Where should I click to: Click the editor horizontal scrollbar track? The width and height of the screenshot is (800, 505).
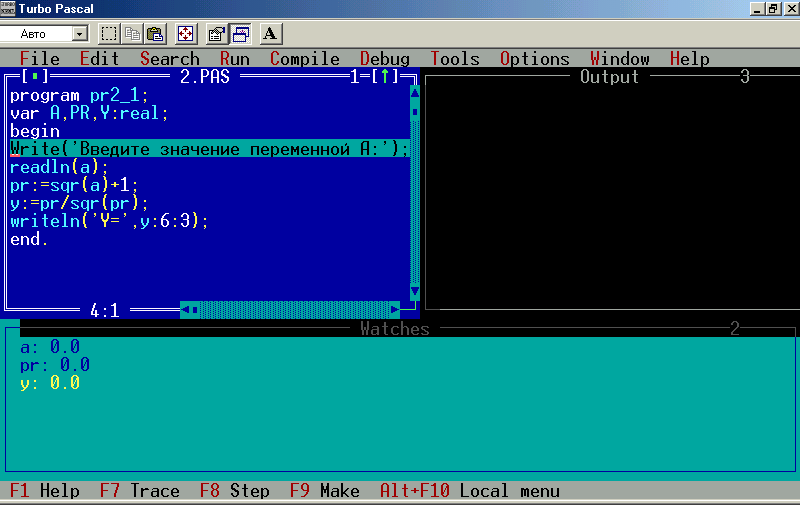click(294, 310)
